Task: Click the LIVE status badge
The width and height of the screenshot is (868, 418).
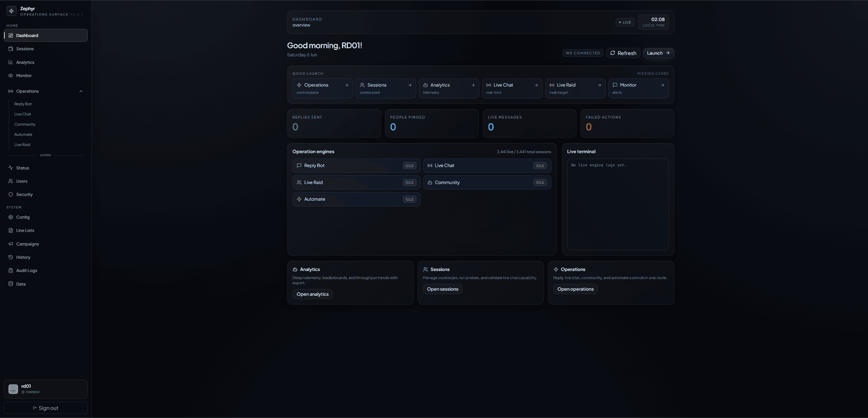Action: coord(625,22)
